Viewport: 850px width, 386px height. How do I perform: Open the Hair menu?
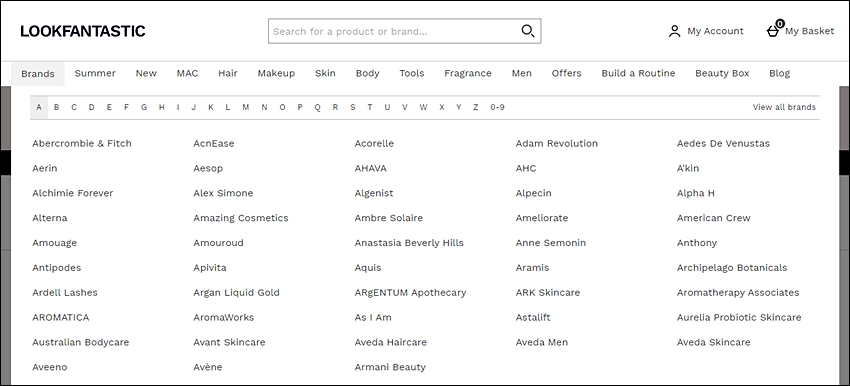[x=228, y=73]
